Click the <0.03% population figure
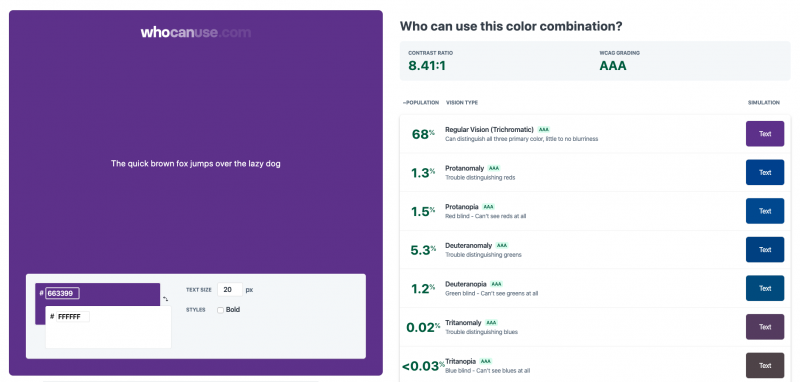The width and height of the screenshot is (800, 382). 423,366
